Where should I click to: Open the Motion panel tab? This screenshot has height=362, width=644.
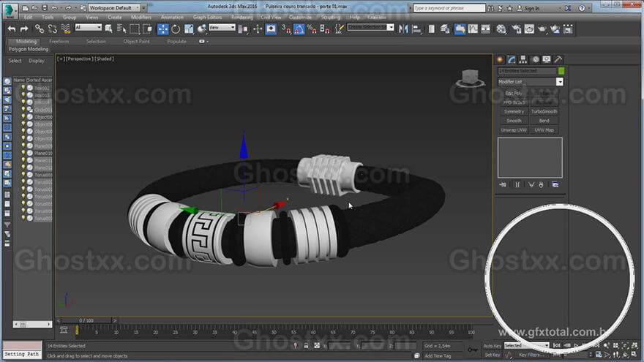tap(536, 59)
